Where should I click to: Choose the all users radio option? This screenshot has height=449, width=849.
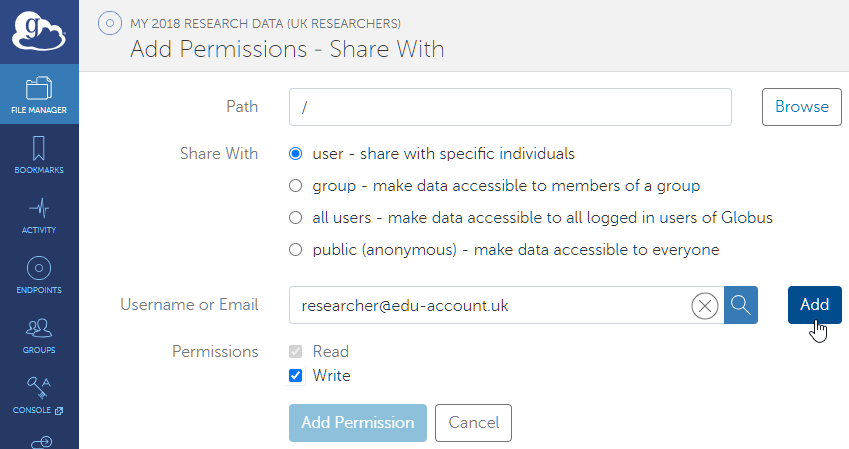tap(295, 218)
